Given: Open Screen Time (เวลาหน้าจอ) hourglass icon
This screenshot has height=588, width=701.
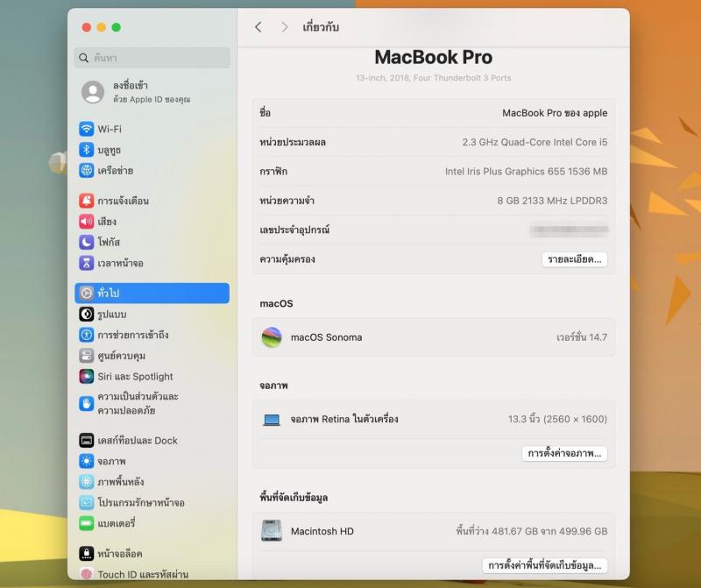Looking at the screenshot, I should pyautogui.click(x=86, y=263).
